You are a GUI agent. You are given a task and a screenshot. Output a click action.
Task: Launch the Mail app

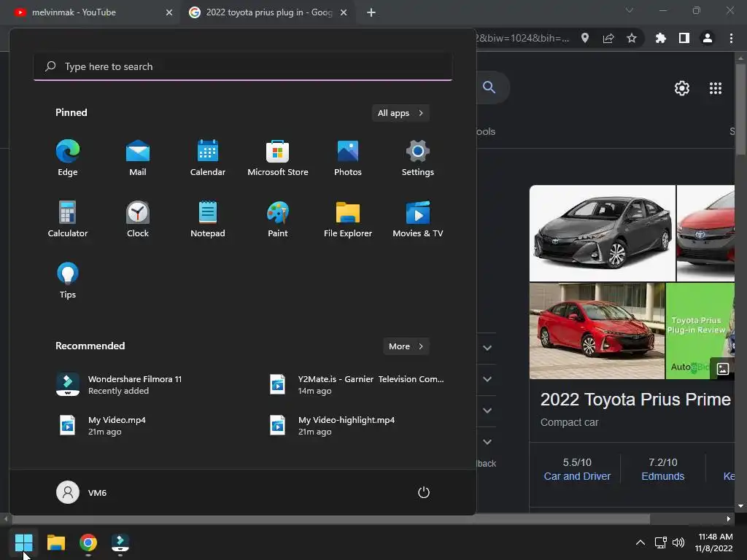(x=138, y=158)
